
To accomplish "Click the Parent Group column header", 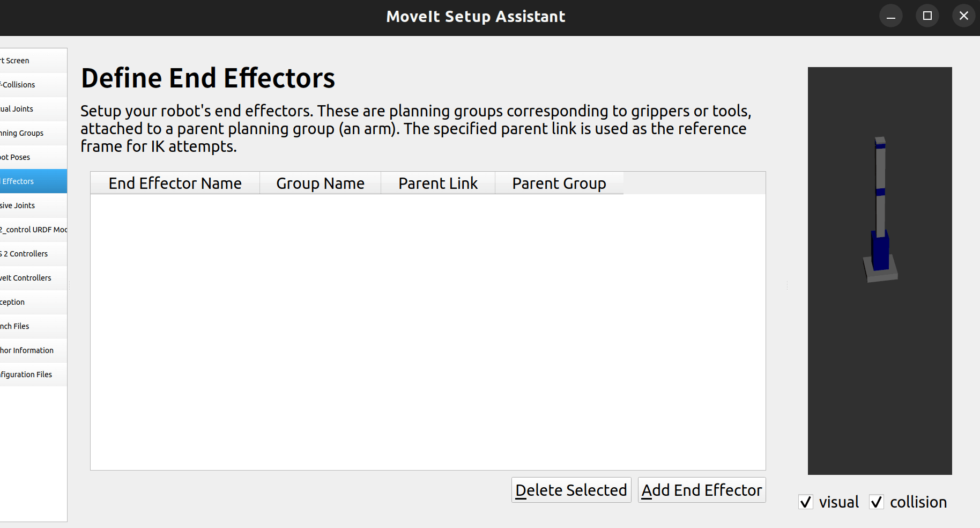I will click(559, 184).
